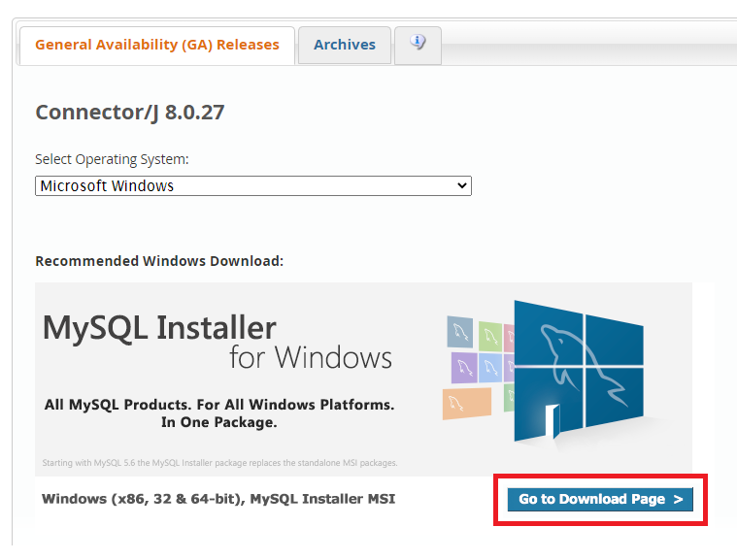Click 'All MySQL Products. For All Windows Platforms.' text
This screenshot has height=560, width=737.
tap(219, 405)
